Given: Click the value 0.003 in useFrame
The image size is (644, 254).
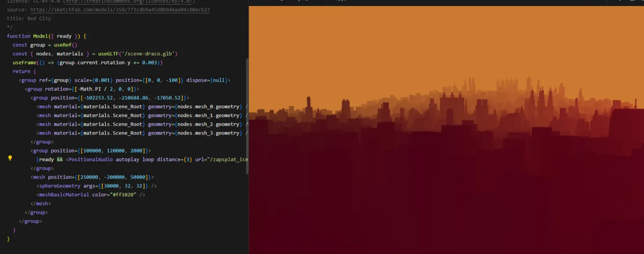Looking at the screenshot, I should (149, 63).
